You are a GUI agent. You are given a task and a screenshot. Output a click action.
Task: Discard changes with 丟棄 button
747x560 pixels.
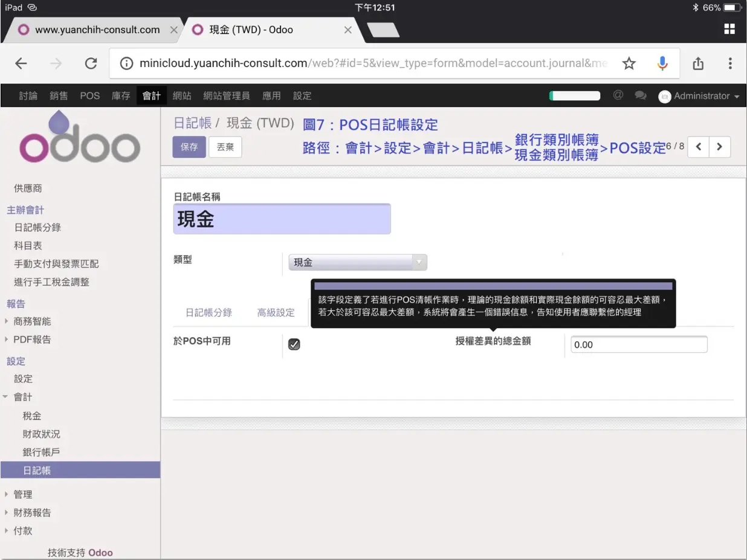coord(225,147)
